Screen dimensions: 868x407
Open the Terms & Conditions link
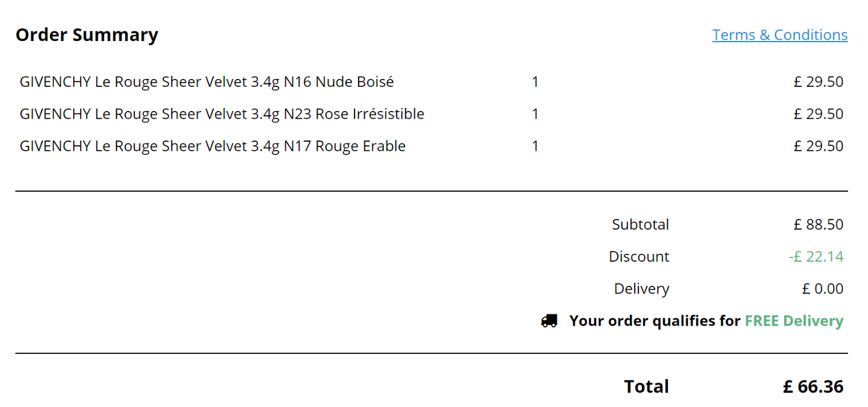click(779, 35)
